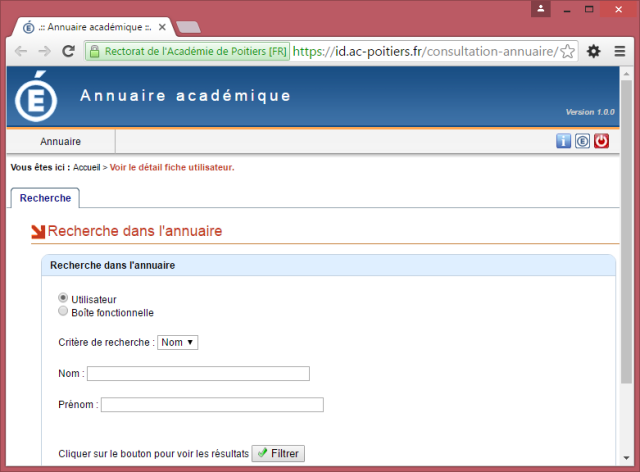Screen dimensions: 640x472
Task: Open the Annuaire menu item
Action: [61, 142]
